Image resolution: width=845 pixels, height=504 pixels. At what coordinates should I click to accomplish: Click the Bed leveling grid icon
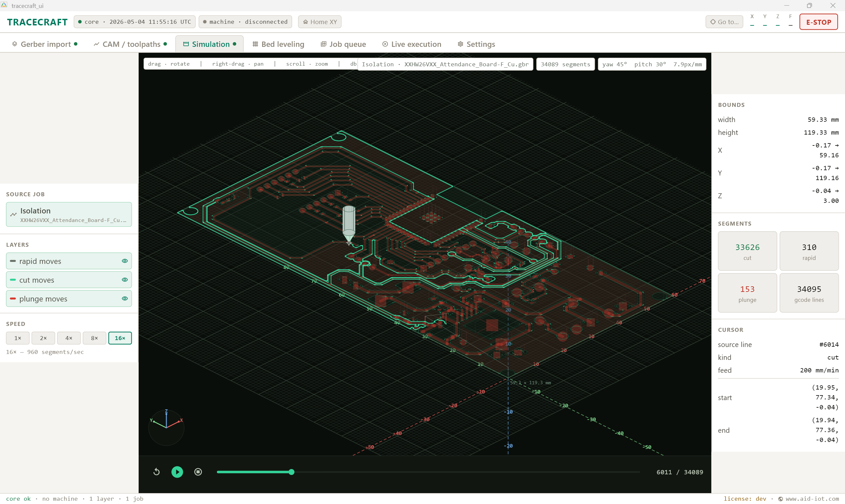pos(255,44)
